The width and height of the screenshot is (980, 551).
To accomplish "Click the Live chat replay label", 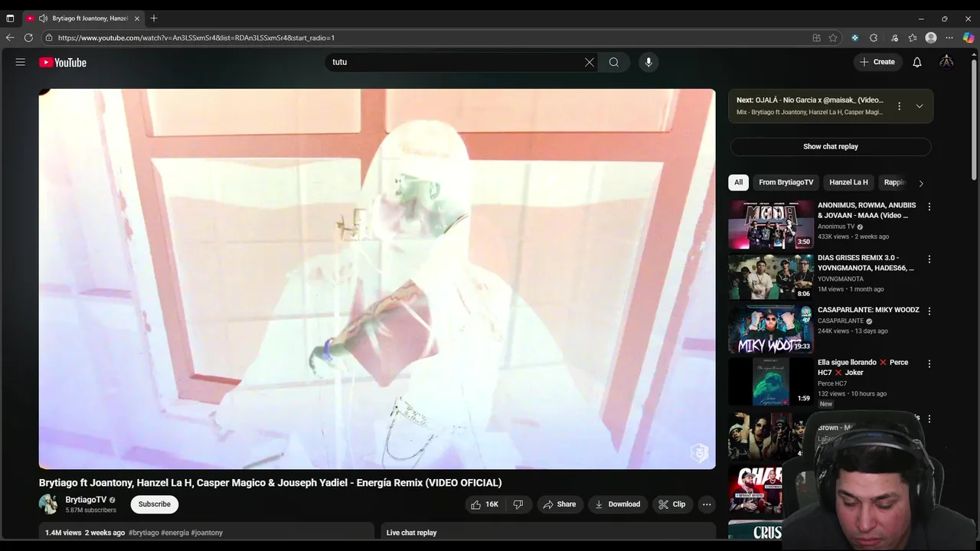I will point(411,533).
